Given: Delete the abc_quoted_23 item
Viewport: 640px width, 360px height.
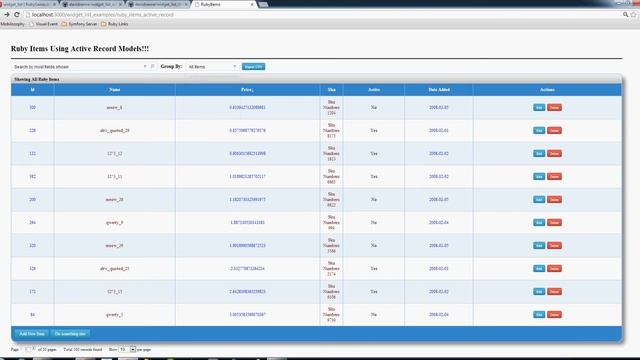Looking at the screenshot, I should (554, 268).
